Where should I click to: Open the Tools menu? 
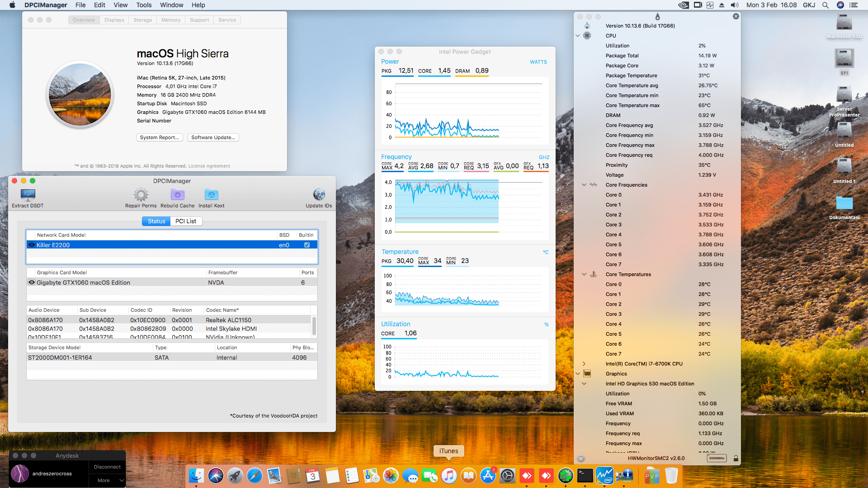pos(144,5)
